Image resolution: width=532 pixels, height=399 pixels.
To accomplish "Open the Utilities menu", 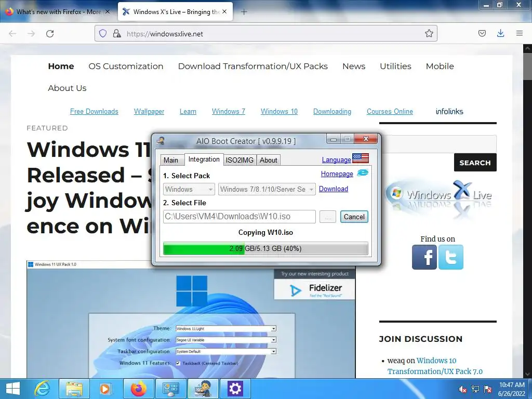I will tap(395, 66).
